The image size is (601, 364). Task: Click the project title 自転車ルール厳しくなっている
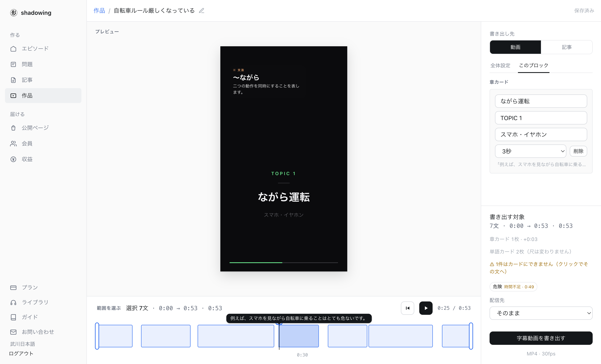coord(154,11)
